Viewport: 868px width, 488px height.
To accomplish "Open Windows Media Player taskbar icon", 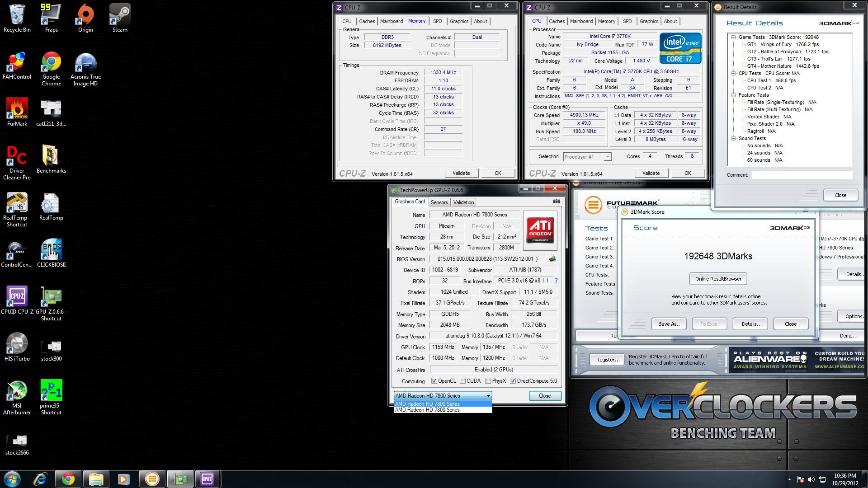I will 123,479.
